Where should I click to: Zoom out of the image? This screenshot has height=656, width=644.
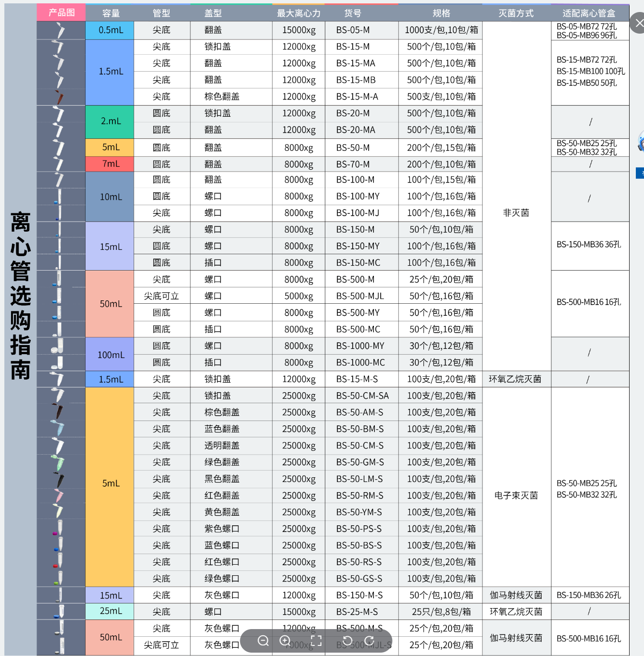263,641
